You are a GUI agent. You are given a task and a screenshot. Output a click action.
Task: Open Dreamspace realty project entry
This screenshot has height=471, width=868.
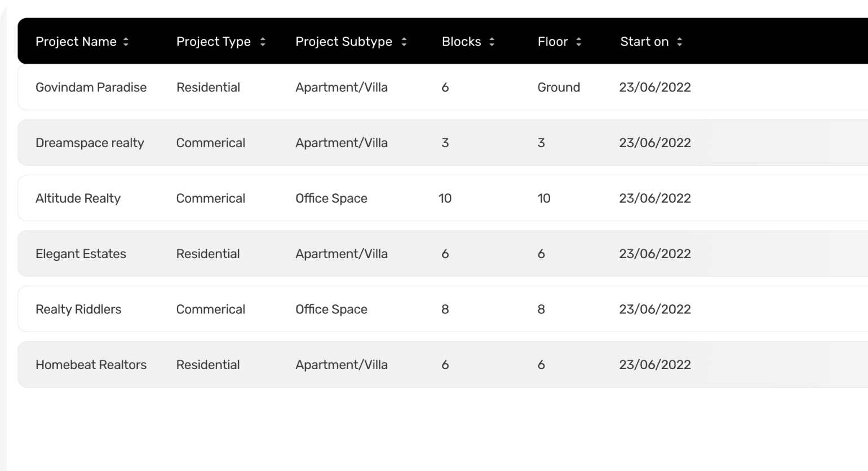(442, 143)
